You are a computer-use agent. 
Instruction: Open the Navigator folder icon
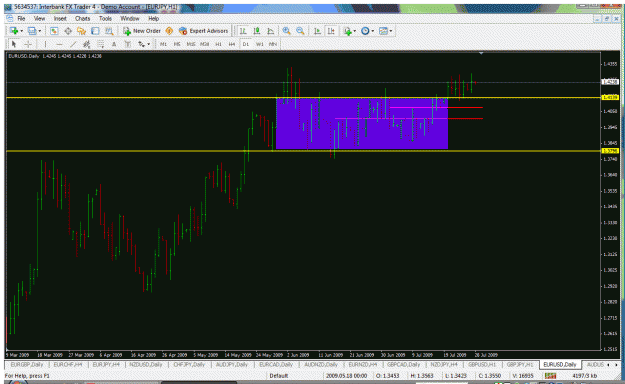82,31
